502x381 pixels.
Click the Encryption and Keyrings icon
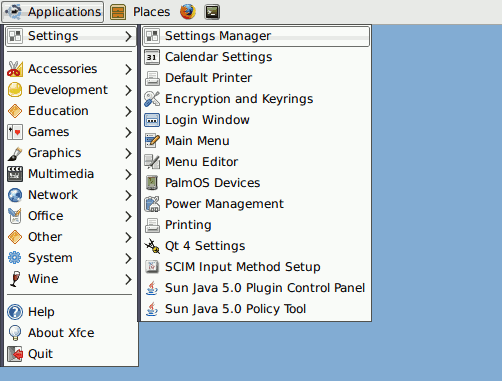pyautogui.click(x=152, y=99)
